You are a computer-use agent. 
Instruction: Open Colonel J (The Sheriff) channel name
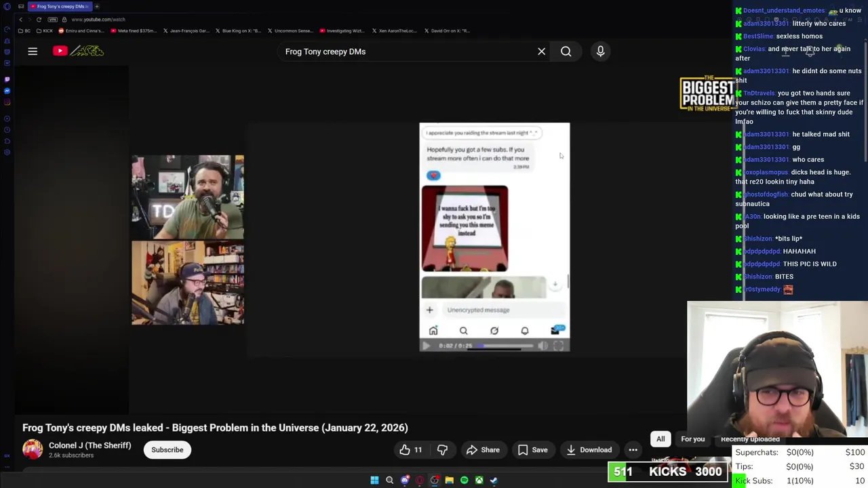90,445
